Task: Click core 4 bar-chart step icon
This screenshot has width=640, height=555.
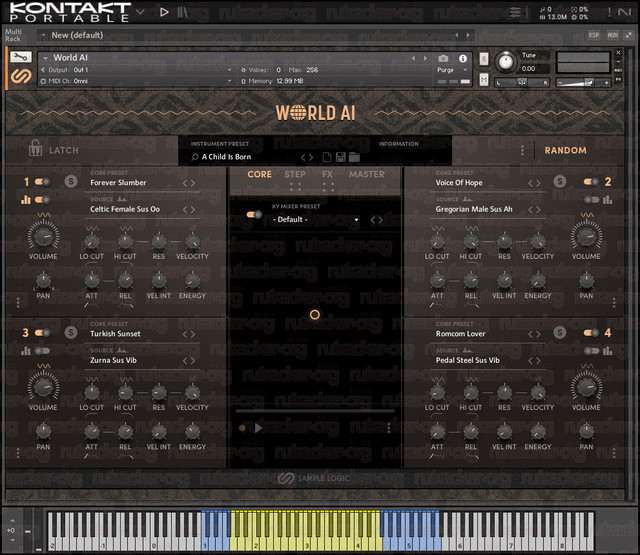Action: [607, 351]
